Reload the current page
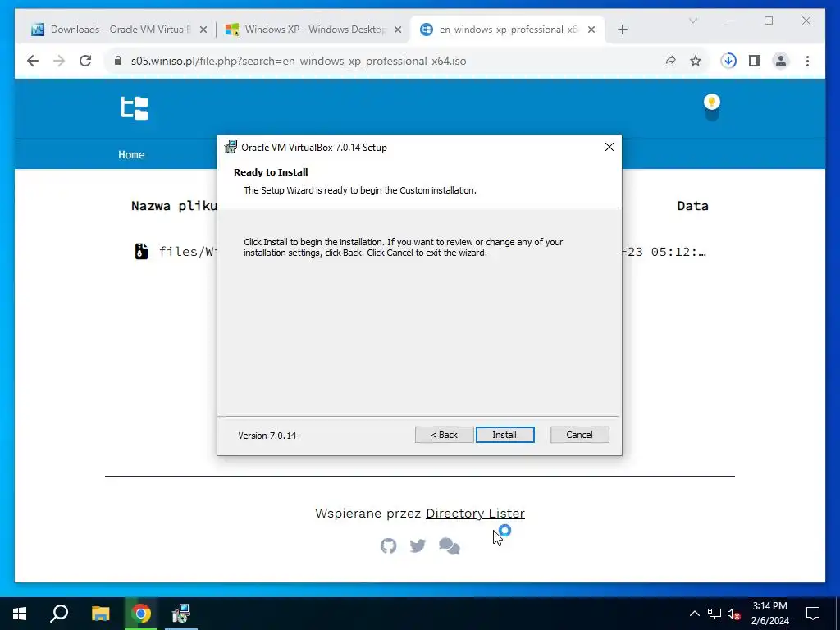Image resolution: width=840 pixels, height=630 pixels. click(x=85, y=61)
